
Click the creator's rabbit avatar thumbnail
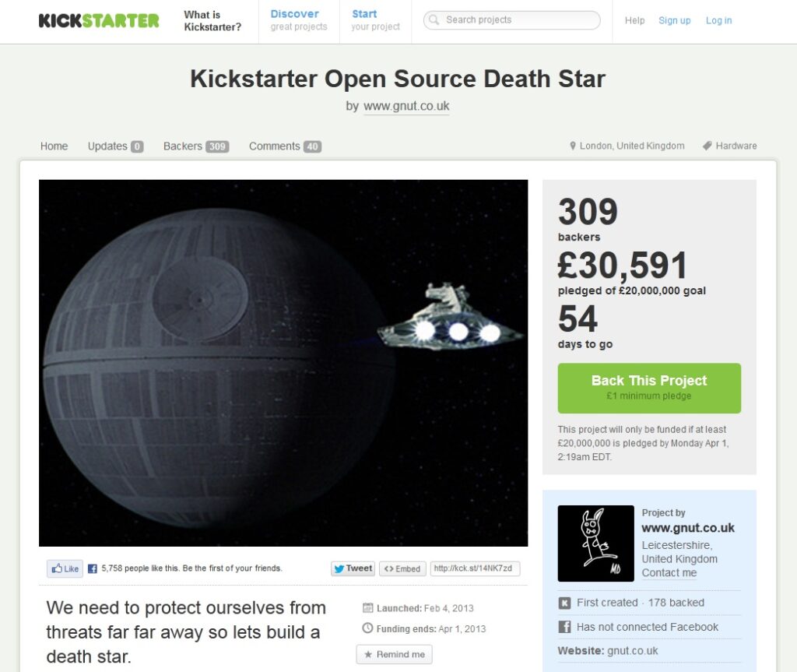point(595,544)
